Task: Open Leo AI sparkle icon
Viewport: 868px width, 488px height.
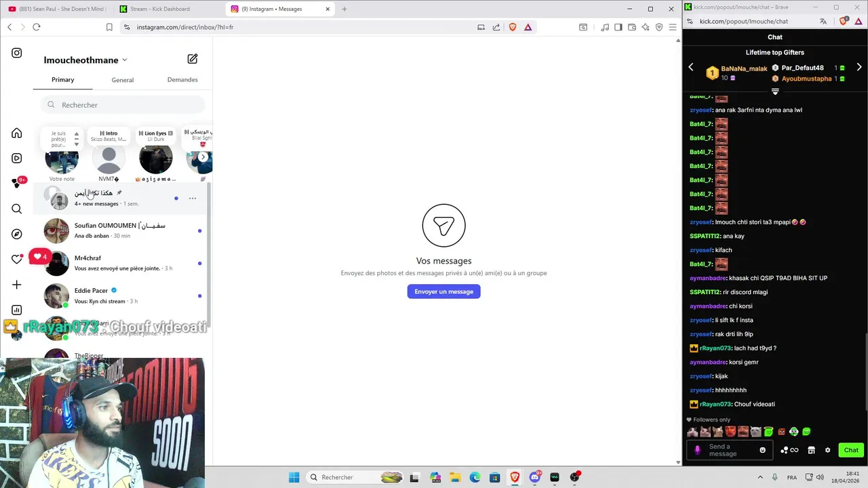Action: [646, 27]
